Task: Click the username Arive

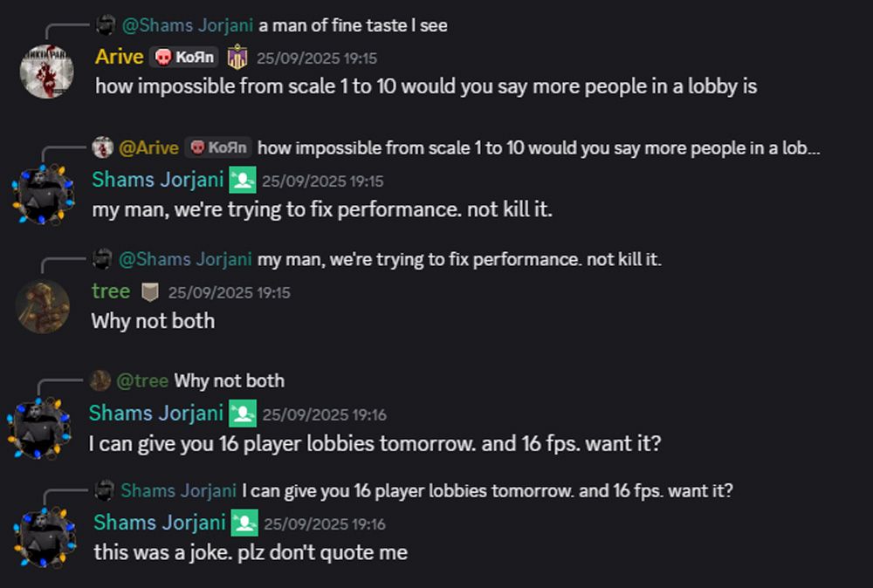Action: pyautogui.click(x=118, y=57)
